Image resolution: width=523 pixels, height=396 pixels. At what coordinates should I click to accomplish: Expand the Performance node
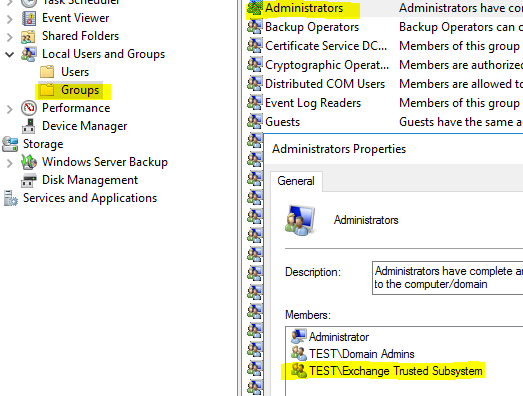tap(10, 109)
